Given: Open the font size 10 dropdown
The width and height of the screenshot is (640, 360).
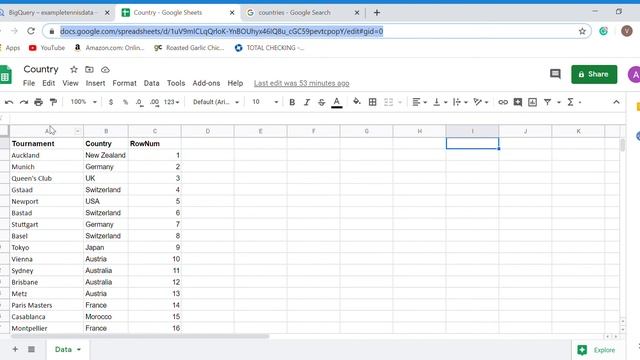Looking at the screenshot, I should point(265,102).
